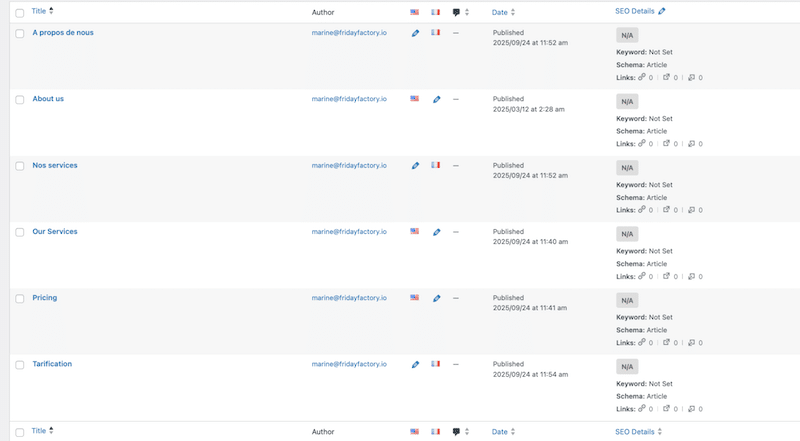Click external links icon in 'About us' row
The image size is (800, 441).
666,143
